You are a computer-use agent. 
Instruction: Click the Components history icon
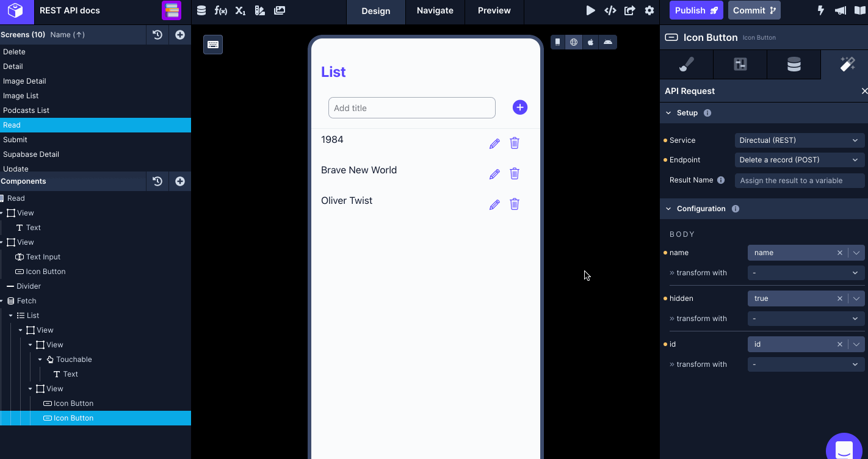[x=157, y=181]
